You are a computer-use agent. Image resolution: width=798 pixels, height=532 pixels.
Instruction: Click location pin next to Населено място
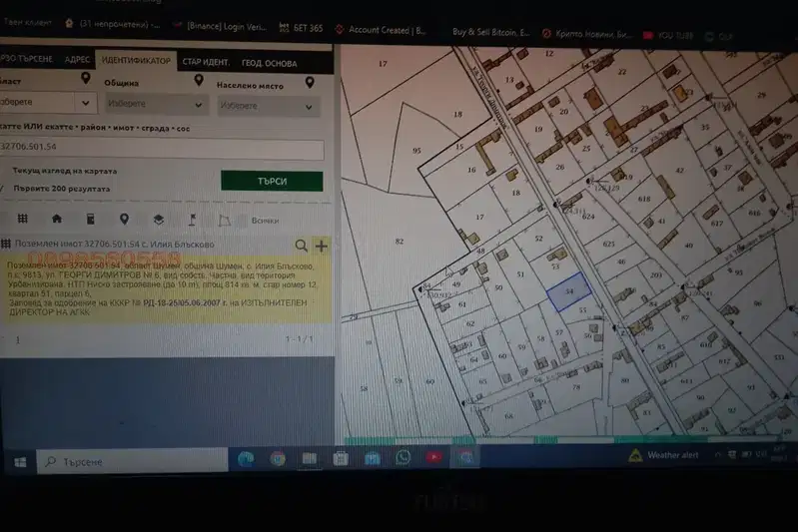[x=310, y=83]
